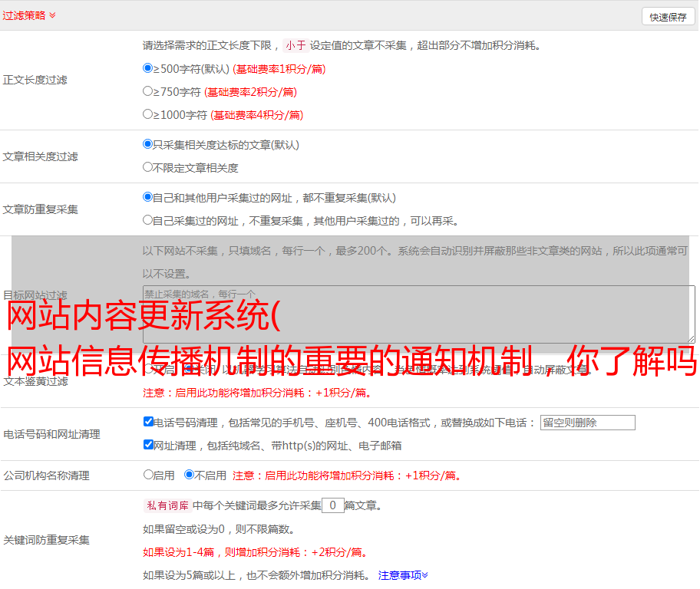Expand the 注意事项 link
700x589 pixels.
coord(403,574)
